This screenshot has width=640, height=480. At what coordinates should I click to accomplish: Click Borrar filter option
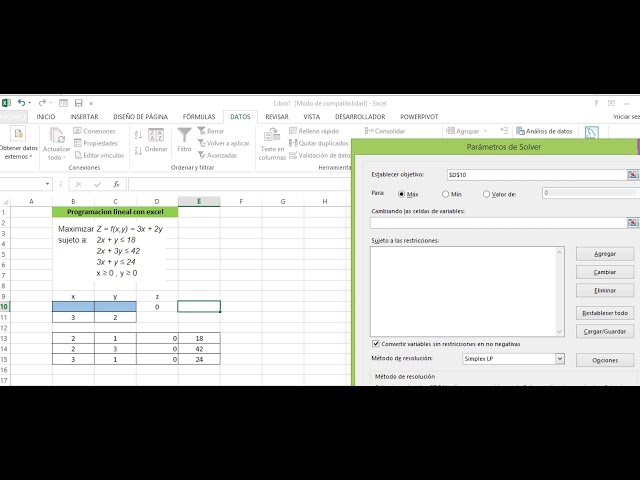pos(211,131)
